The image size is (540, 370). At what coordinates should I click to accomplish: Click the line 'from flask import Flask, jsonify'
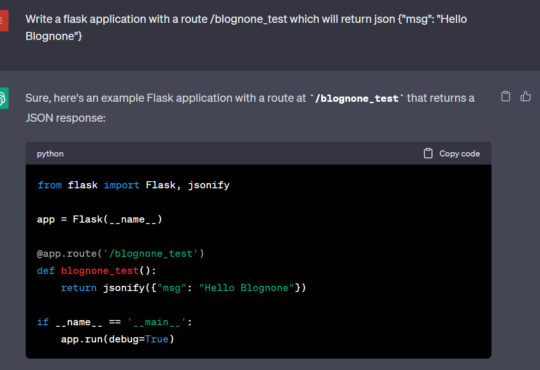click(133, 185)
